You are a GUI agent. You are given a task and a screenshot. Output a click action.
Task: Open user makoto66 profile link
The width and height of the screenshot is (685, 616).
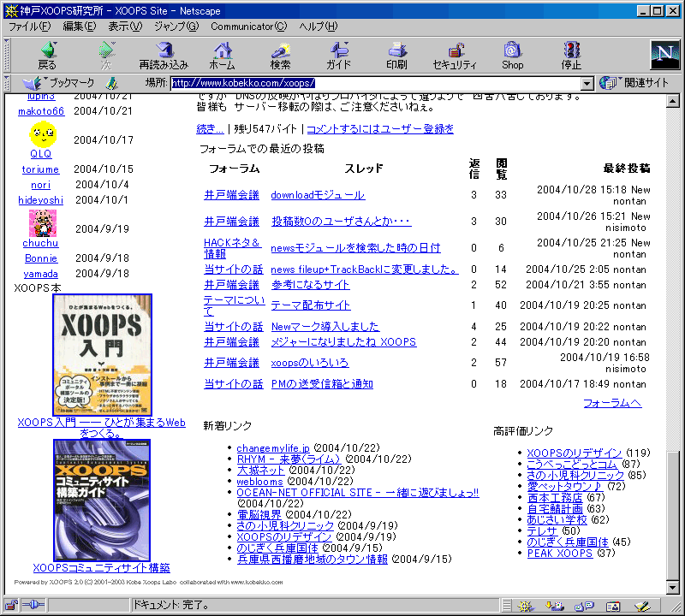click(41, 111)
